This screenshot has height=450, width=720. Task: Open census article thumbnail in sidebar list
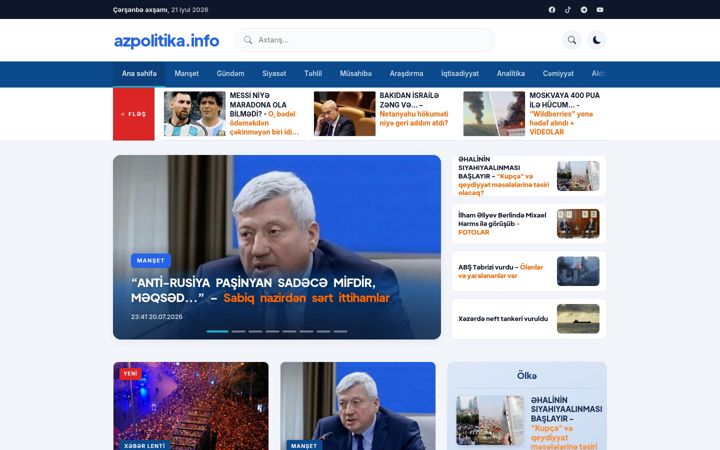point(578,176)
